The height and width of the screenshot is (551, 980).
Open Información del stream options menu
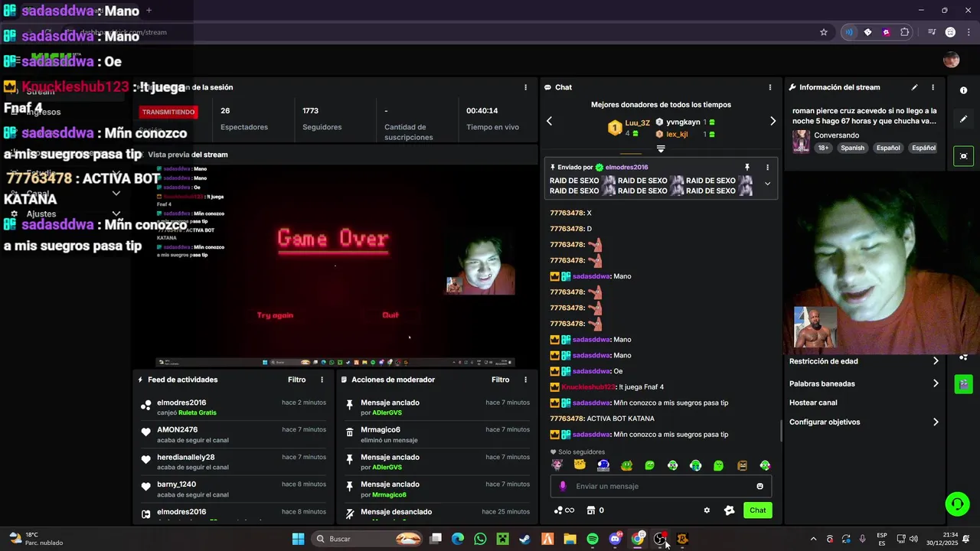[933, 87]
